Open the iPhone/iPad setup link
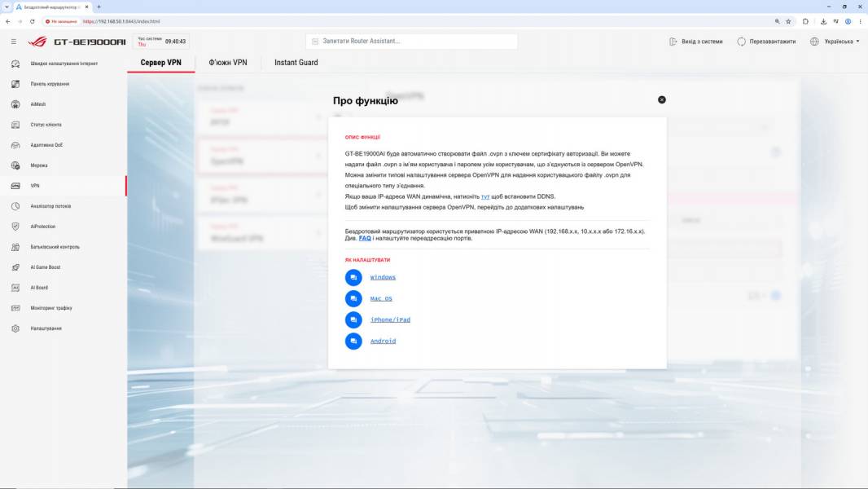Screen dimensions: 868x489 390,319
